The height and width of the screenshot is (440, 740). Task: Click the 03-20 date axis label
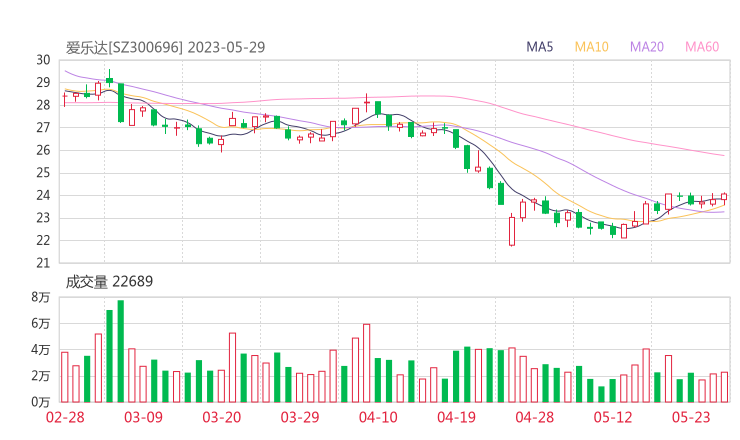[x=221, y=417]
